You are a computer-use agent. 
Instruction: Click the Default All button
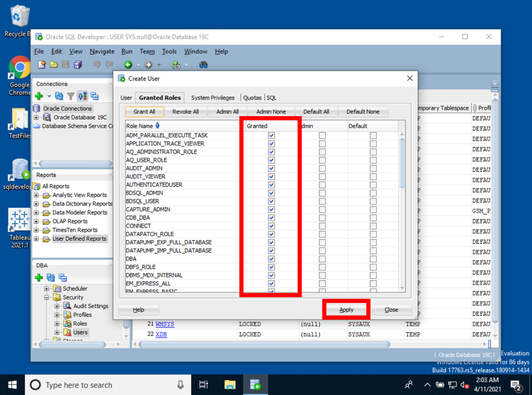pyautogui.click(x=316, y=112)
